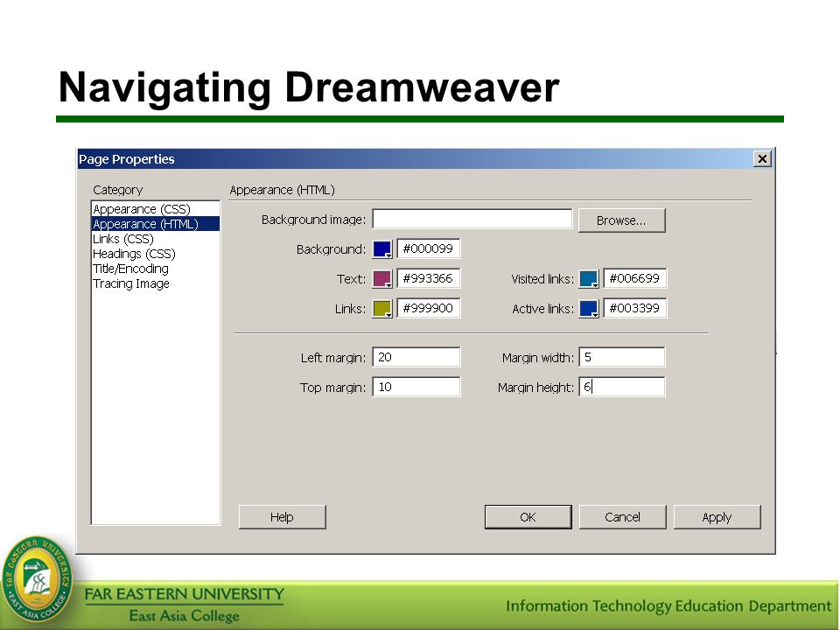Open the Text color swatch picker
The height and width of the screenshot is (630, 840).
coord(382,278)
